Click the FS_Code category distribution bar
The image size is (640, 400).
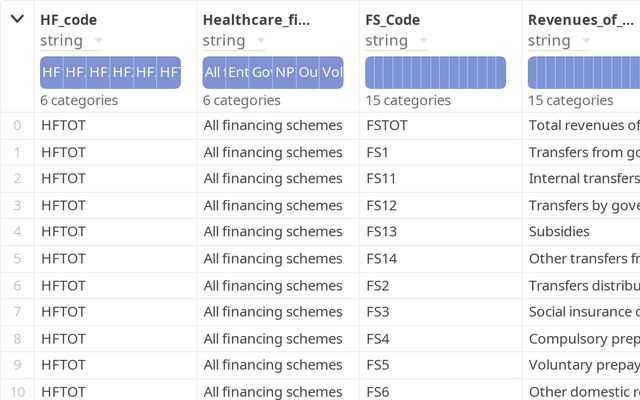[x=435, y=72]
